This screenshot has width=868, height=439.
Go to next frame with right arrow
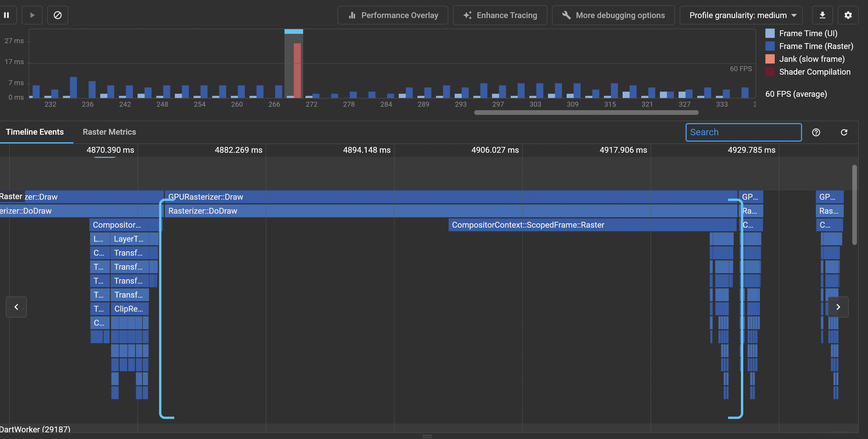point(838,307)
